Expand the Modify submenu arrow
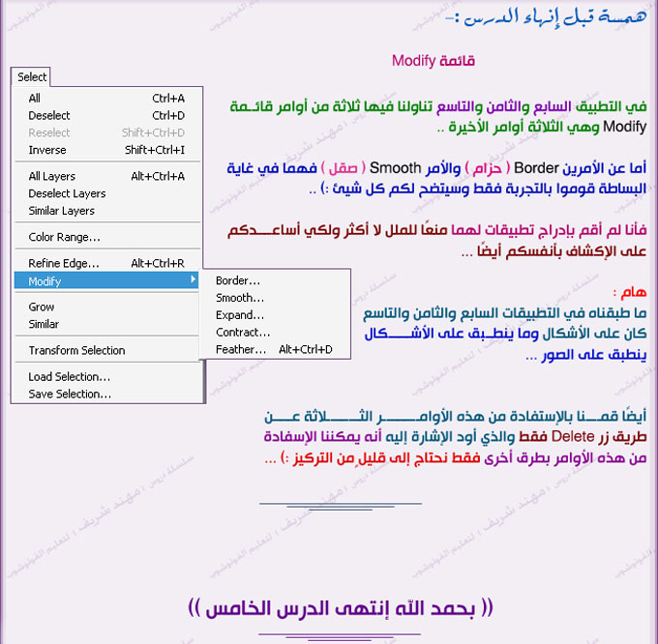The width and height of the screenshot is (658, 644). [193, 279]
